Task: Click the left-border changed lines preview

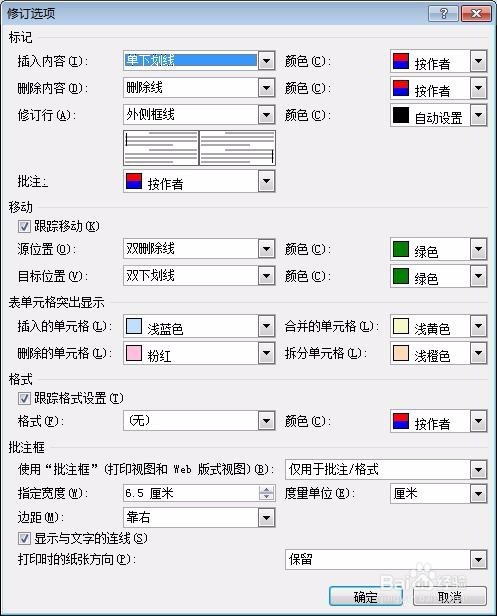Action: [x=161, y=148]
